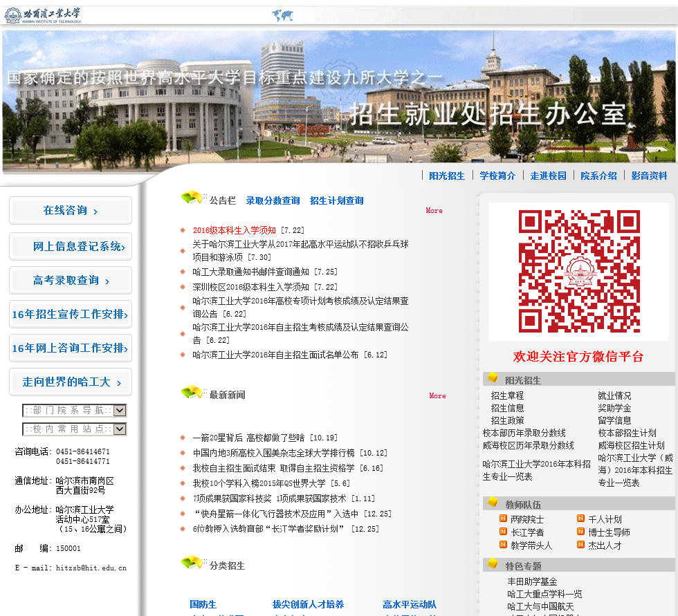678x616 pixels.
Task: Click the orange icon before 博士生导师
Action: tap(580, 532)
